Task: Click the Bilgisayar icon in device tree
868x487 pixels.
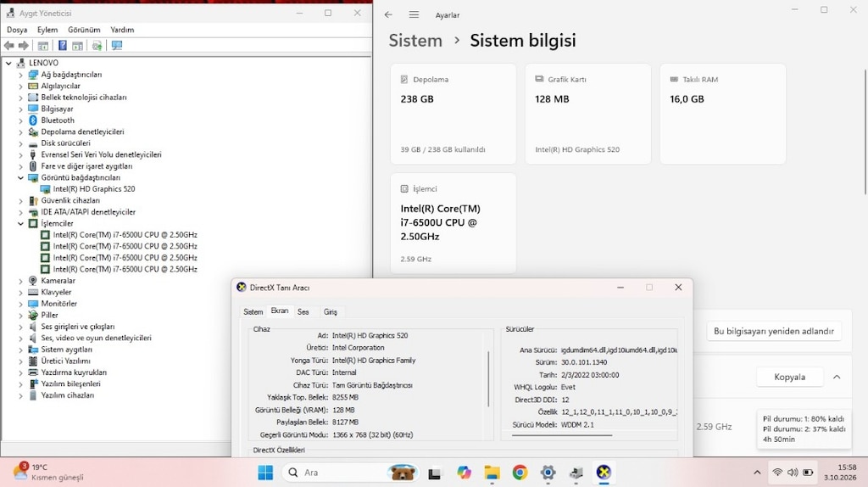Action: 33,109
